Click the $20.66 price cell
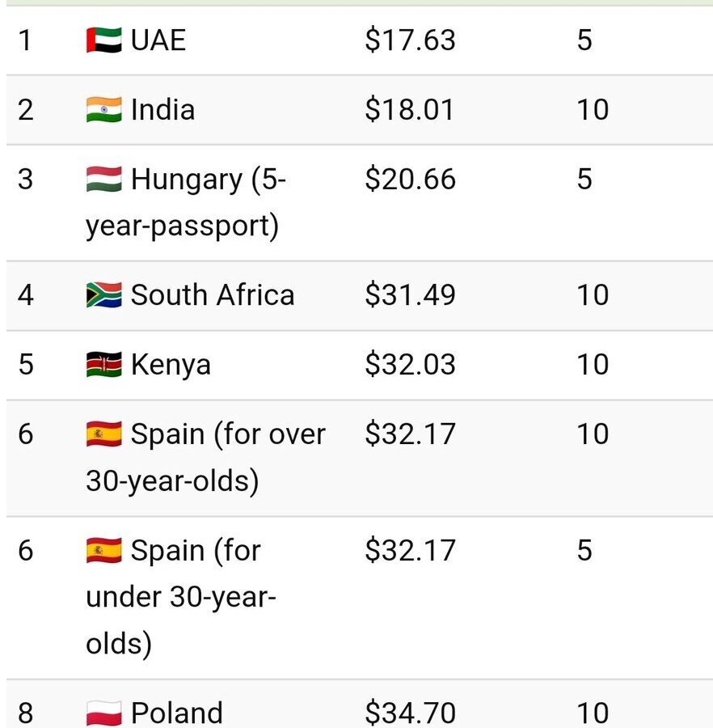 point(410,180)
